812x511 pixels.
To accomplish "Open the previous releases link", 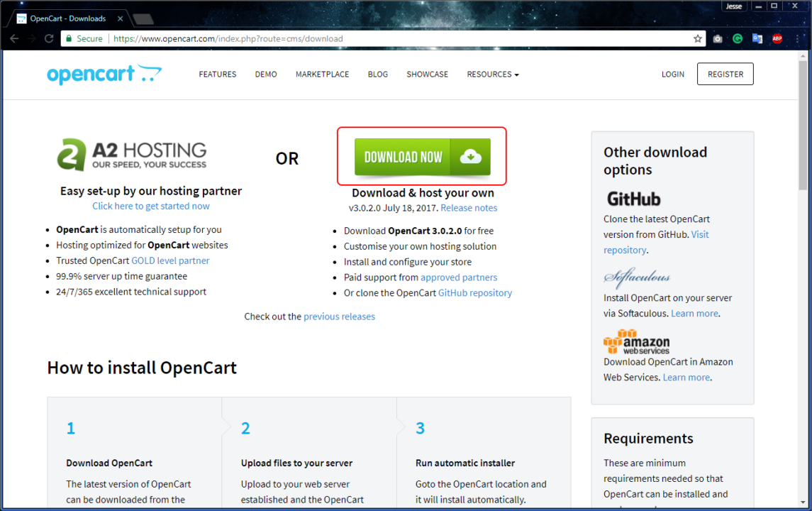I will (339, 317).
